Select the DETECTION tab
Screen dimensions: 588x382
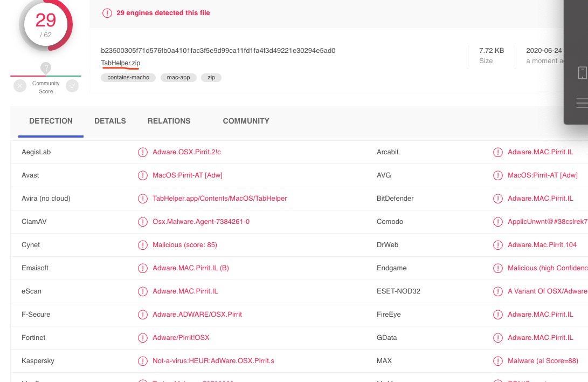coord(51,121)
